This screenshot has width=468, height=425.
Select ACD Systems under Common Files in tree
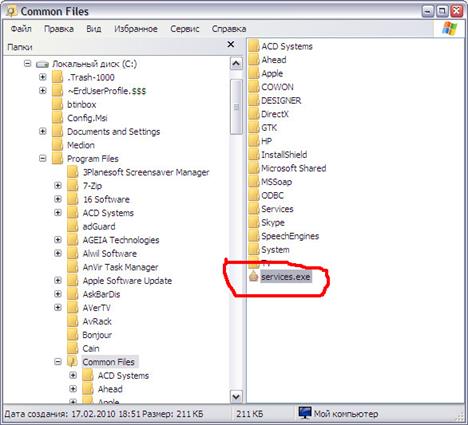(x=123, y=376)
